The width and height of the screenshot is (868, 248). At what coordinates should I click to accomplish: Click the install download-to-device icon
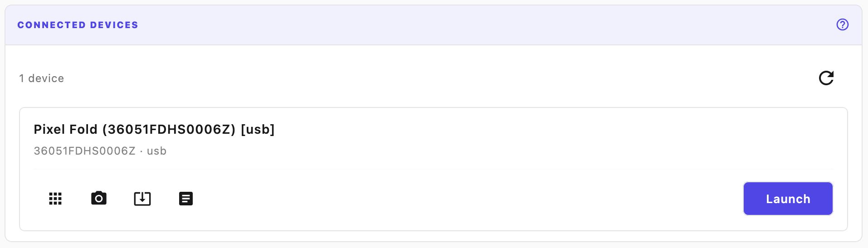pos(142,199)
